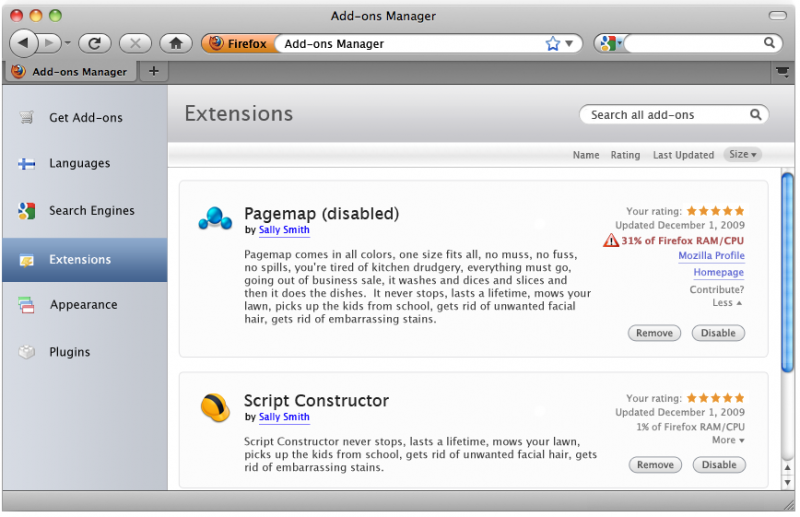Open the location bar dropdown arrow
This screenshot has width=800, height=517.
[x=569, y=43]
